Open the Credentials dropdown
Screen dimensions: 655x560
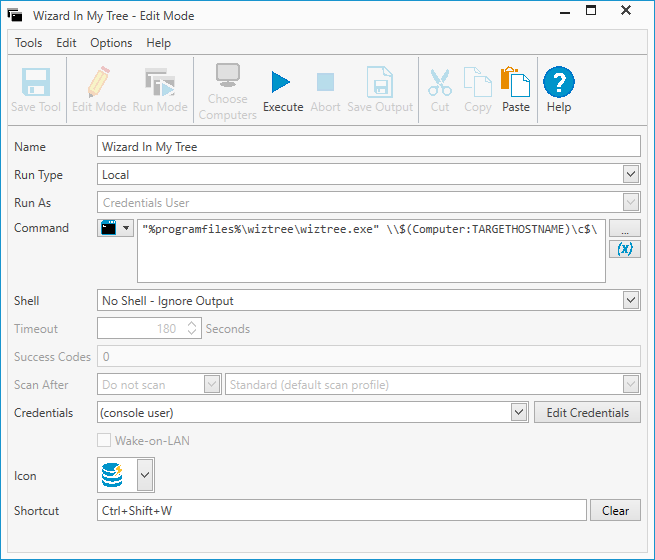click(518, 413)
